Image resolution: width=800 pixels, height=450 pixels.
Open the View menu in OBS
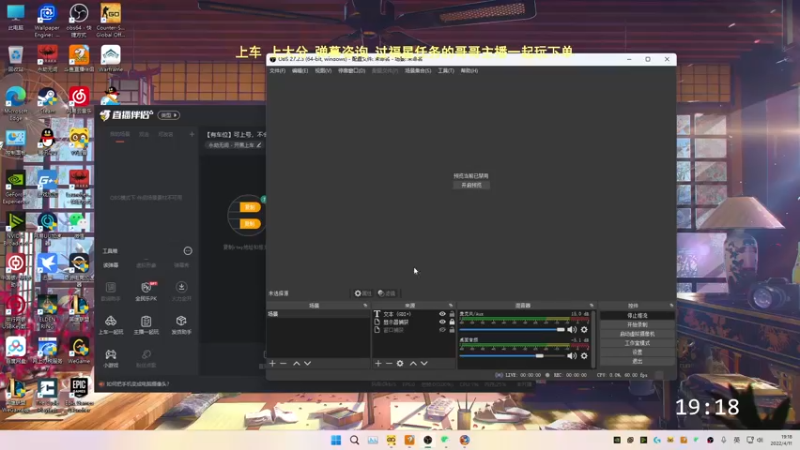tap(323, 70)
